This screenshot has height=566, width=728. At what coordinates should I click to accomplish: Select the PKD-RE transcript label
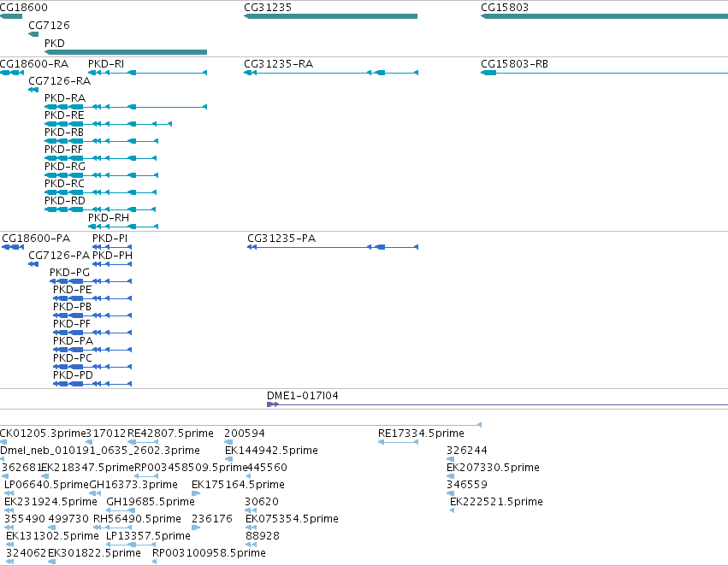(64, 115)
